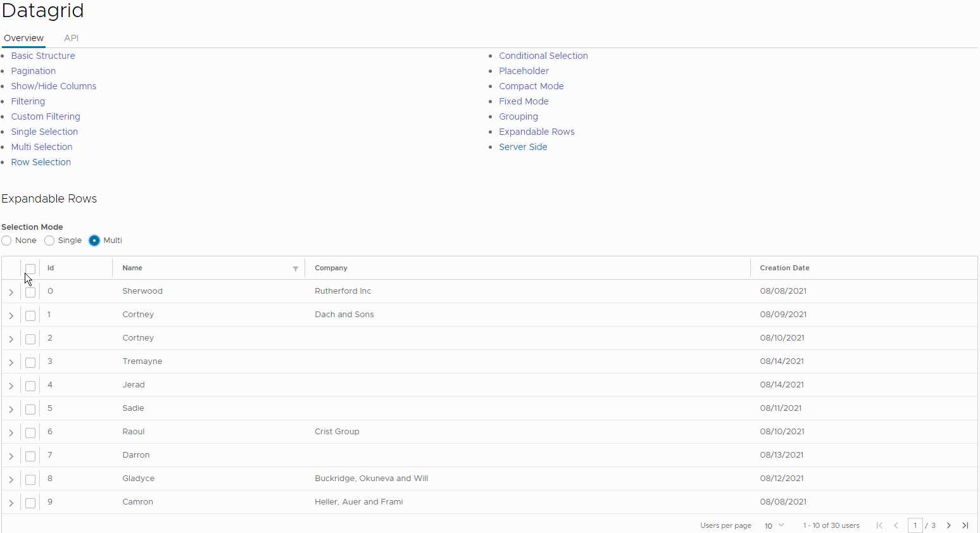Click the page number input field
This screenshot has width=980, height=533.
[915, 525]
